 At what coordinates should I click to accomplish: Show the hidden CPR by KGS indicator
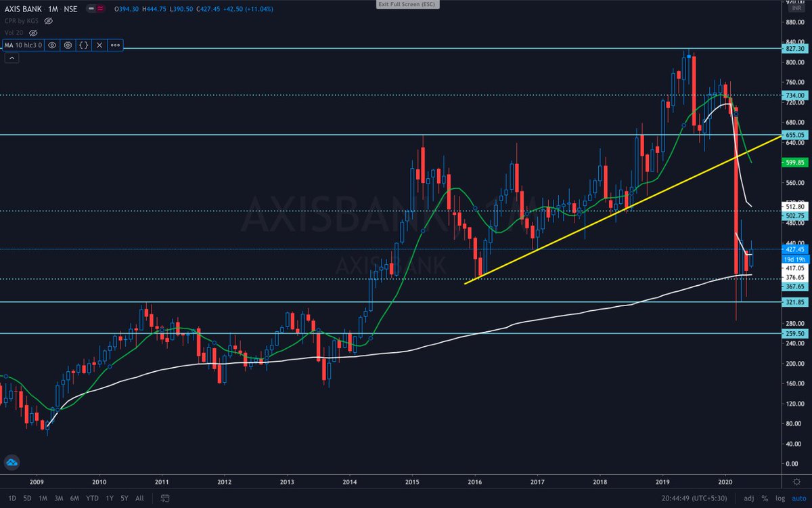pyautogui.click(x=49, y=21)
